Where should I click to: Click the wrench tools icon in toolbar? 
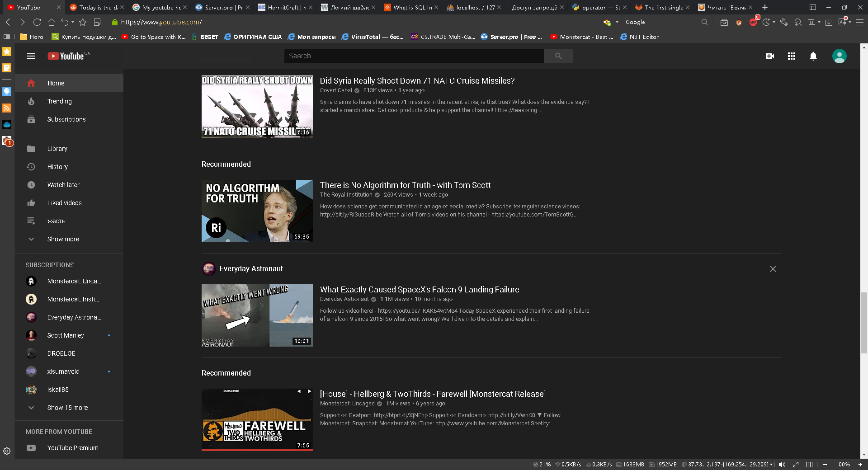(784, 22)
